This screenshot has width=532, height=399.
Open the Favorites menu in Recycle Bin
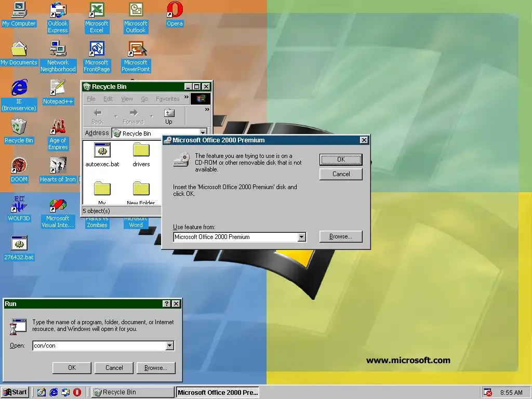click(168, 99)
